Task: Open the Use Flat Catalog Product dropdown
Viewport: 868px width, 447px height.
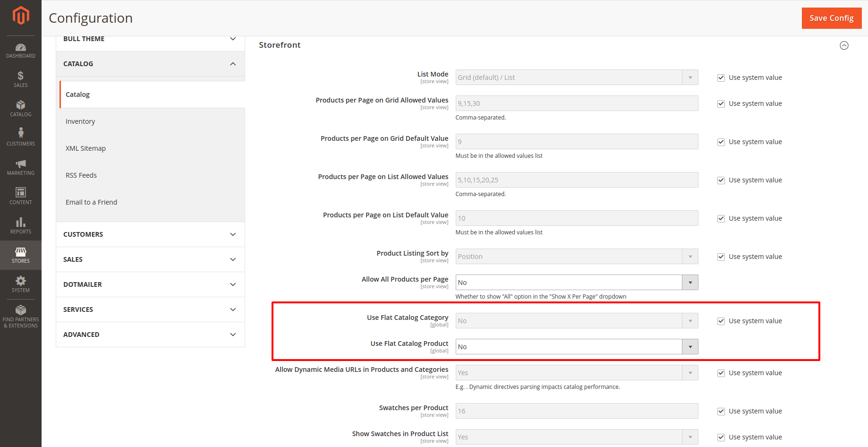Action: pos(576,347)
